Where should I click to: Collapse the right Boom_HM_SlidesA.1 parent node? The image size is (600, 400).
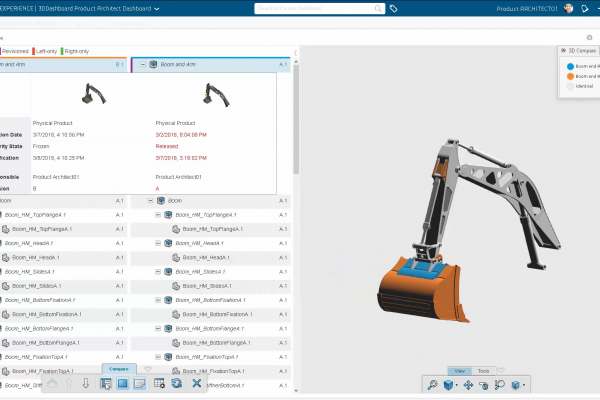click(158, 272)
